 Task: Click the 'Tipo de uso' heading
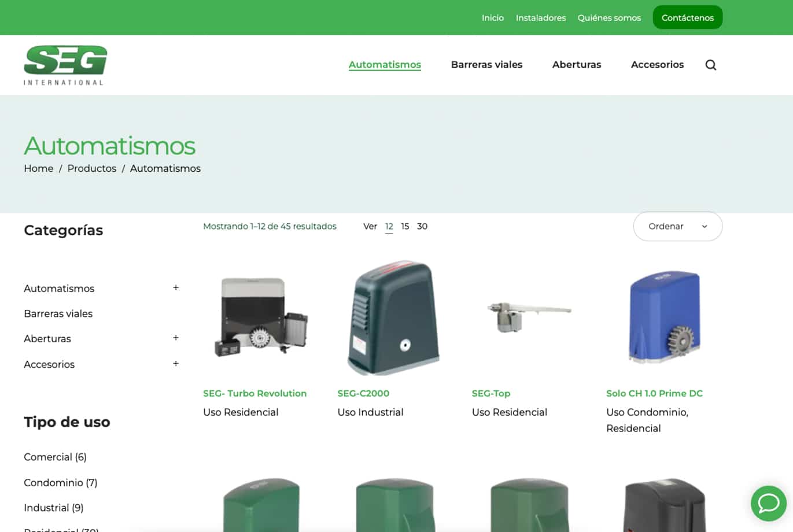coord(67,422)
